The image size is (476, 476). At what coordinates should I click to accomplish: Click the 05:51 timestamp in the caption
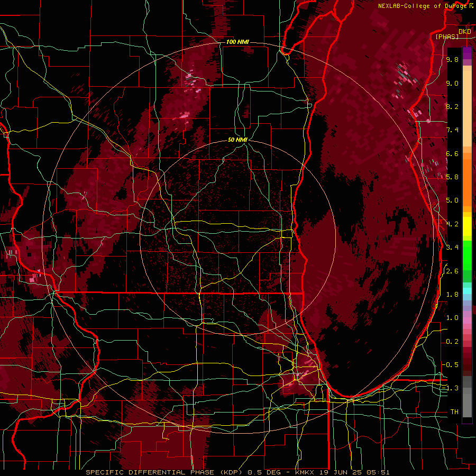point(378,472)
